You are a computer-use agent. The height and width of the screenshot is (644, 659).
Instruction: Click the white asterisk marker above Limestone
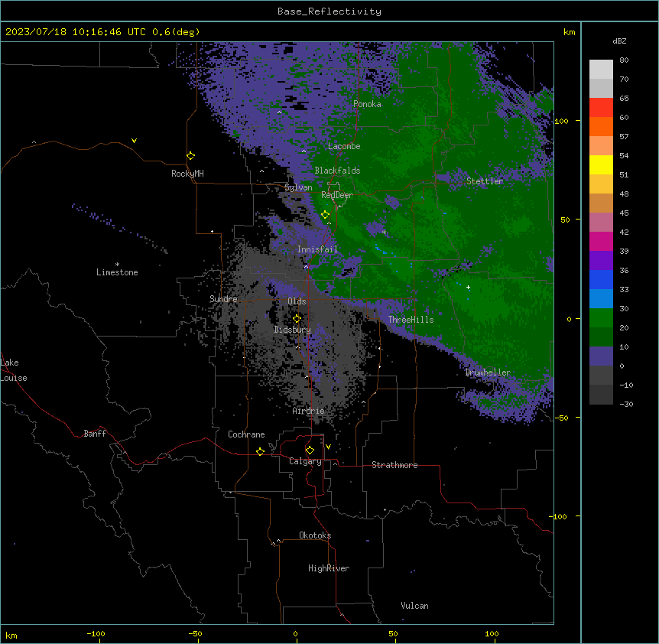(117, 265)
